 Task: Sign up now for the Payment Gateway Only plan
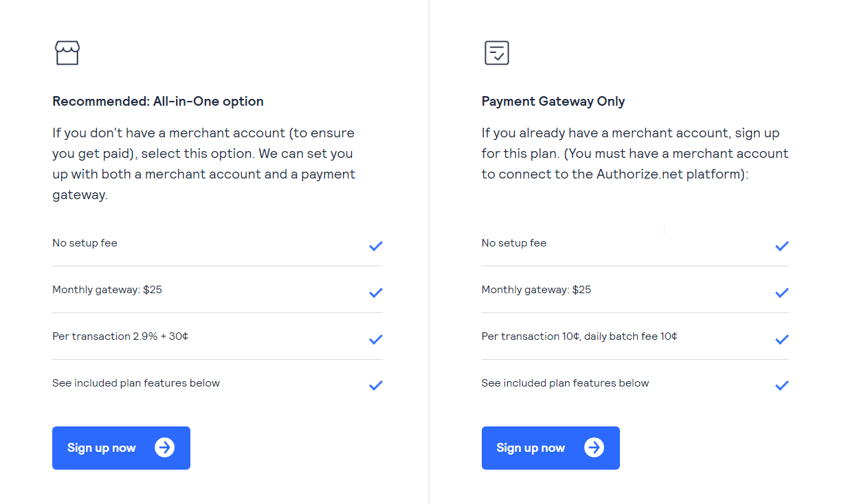pyautogui.click(x=550, y=448)
